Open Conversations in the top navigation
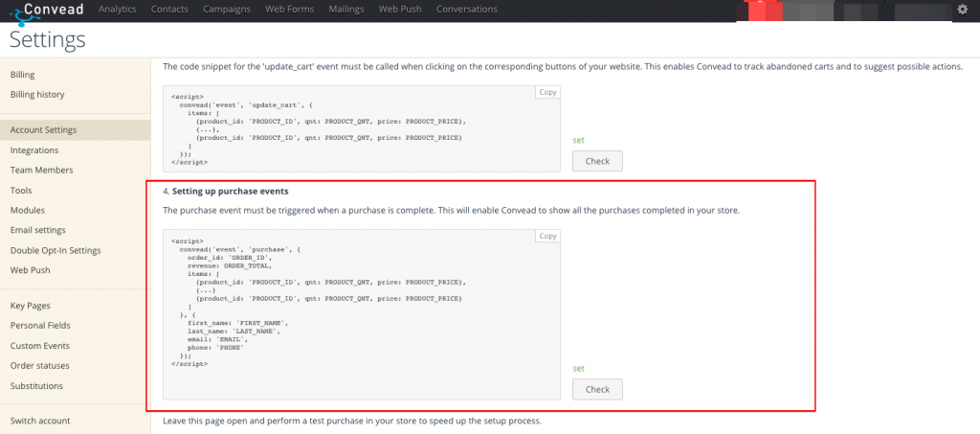The image size is (980, 434). 467,10
